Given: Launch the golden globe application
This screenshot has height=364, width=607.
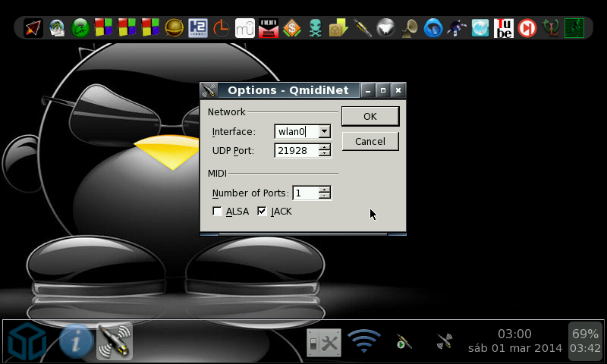Looking at the screenshot, I should pos(175,28).
